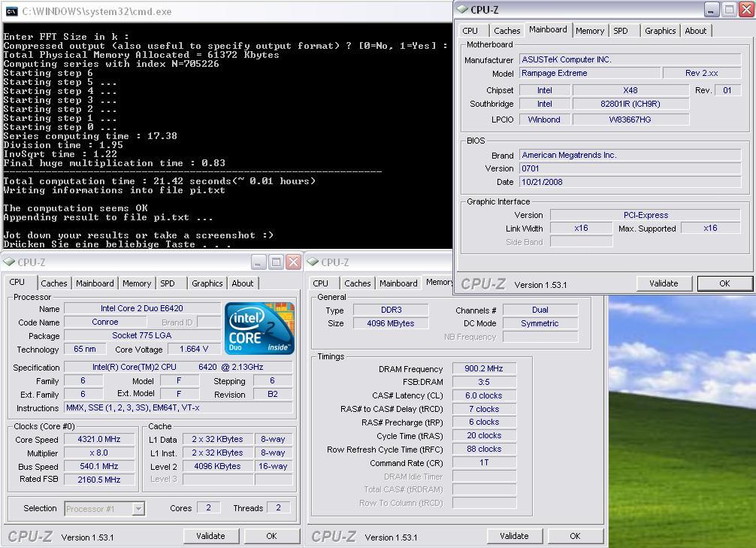This screenshot has height=548, width=756.
Task: Click the cmd.exe title bar icon
Action: (x=11, y=11)
